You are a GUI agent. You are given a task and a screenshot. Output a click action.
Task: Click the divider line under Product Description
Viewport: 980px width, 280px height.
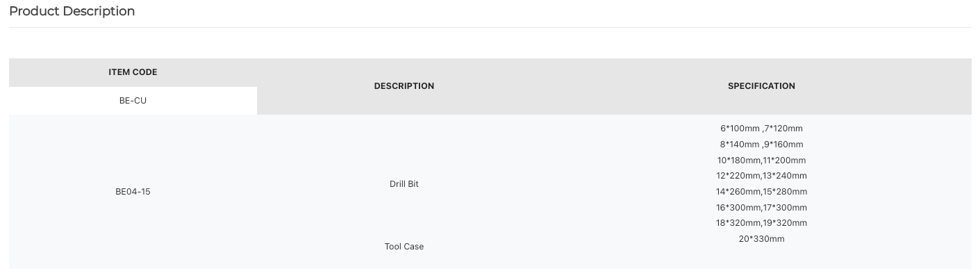click(x=490, y=28)
